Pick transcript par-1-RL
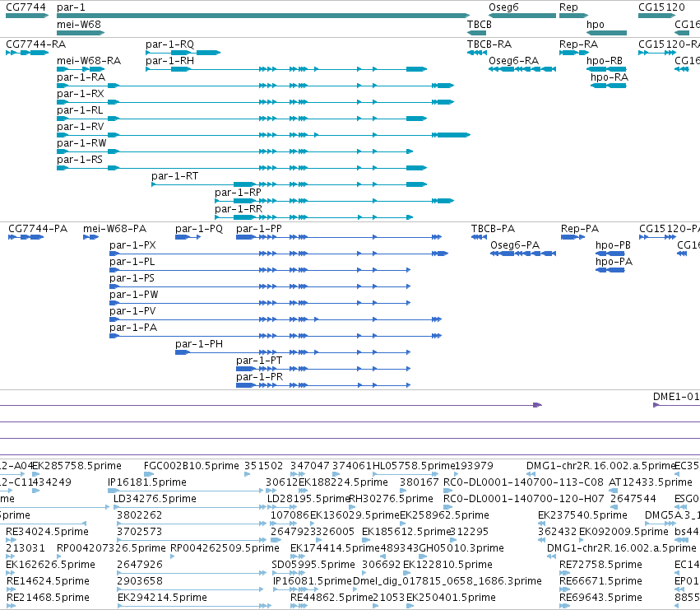Viewport: 700px width, 610px height. (x=80, y=110)
